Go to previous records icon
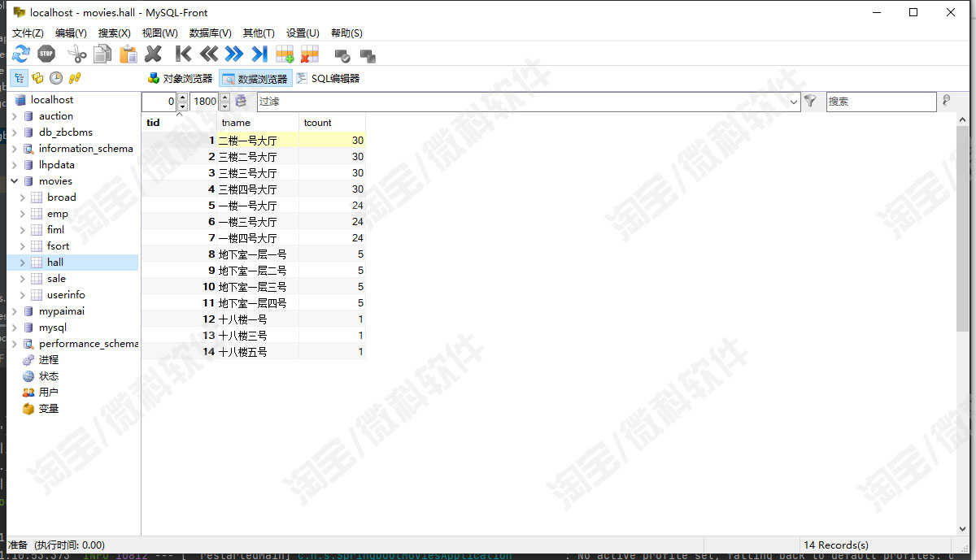Image resolution: width=976 pixels, height=560 pixels. (209, 54)
